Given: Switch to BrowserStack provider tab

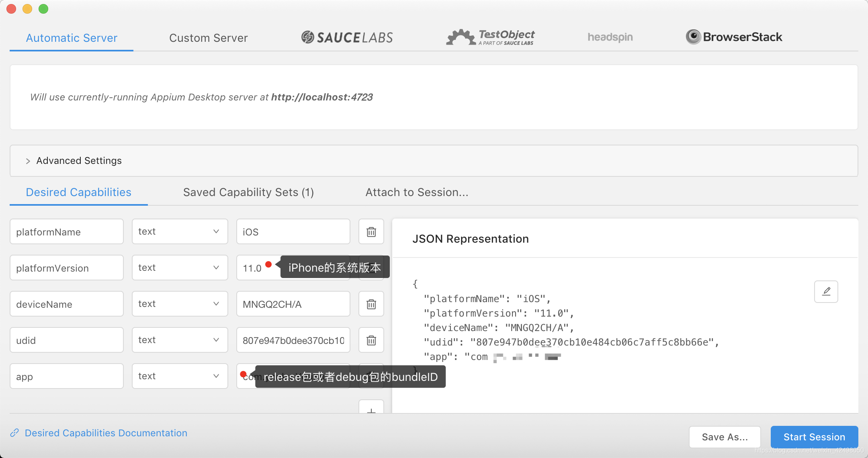Looking at the screenshot, I should [x=734, y=37].
